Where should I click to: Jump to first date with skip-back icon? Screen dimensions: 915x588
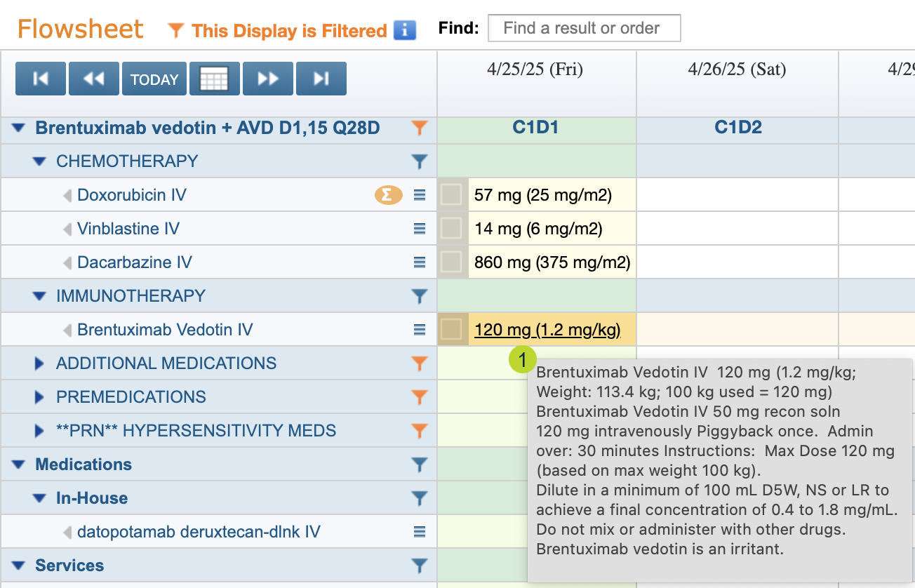point(41,79)
